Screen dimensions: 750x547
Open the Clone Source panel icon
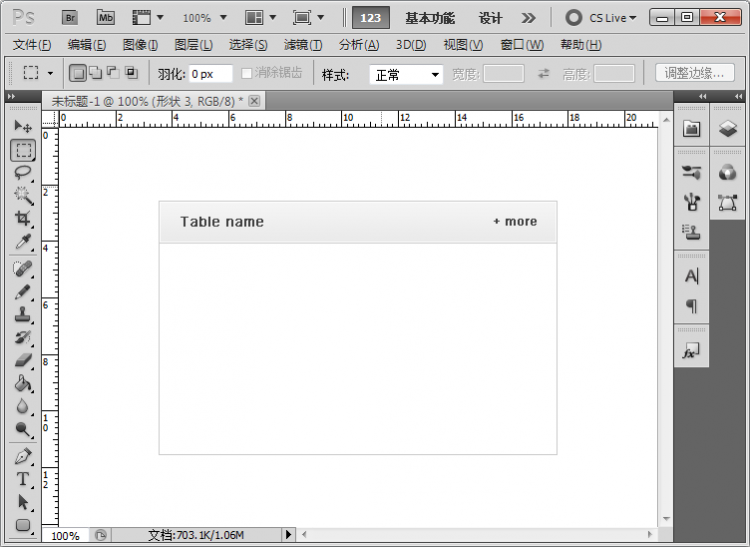pos(692,232)
